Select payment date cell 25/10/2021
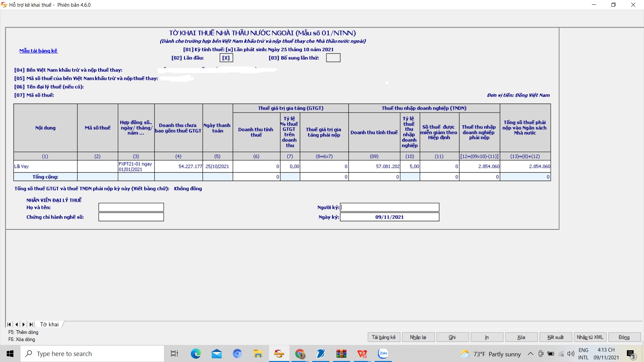 pos(218,166)
